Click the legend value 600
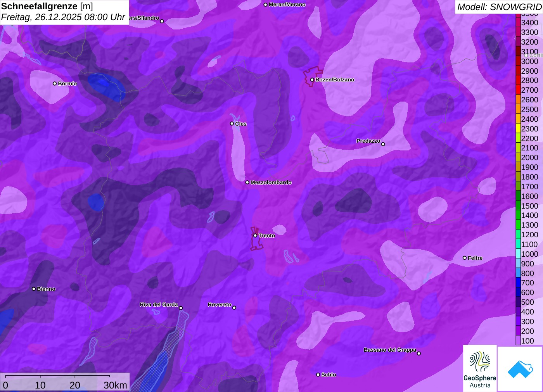 click(x=527, y=292)
